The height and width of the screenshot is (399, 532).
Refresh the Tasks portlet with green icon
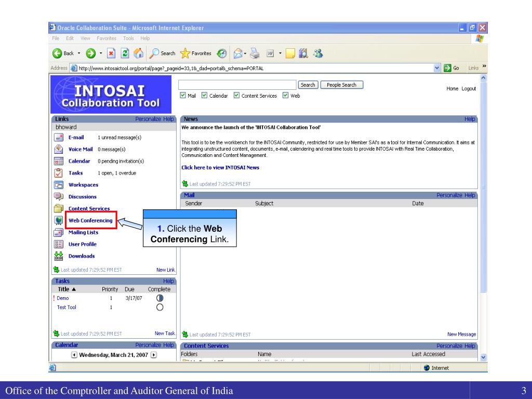pyautogui.click(x=56, y=334)
